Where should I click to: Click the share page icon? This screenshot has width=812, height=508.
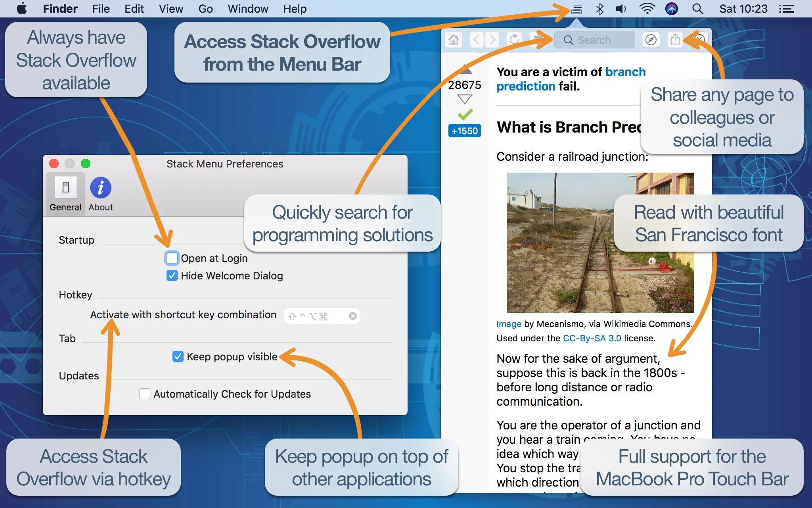coord(676,40)
